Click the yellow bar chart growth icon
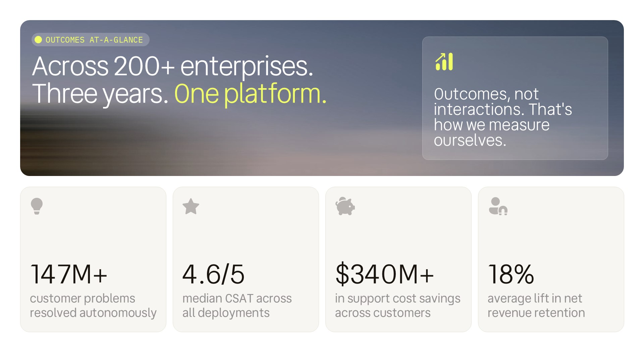 (x=444, y=62)
